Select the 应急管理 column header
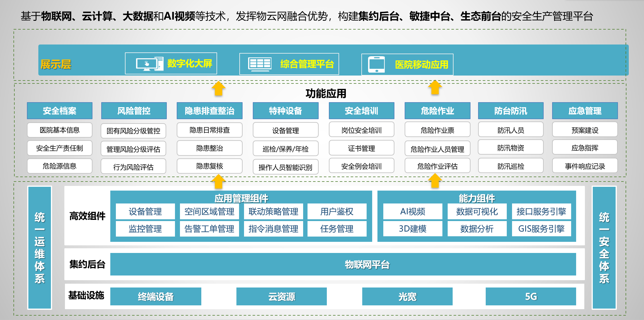644x320 pixels. 585,111
